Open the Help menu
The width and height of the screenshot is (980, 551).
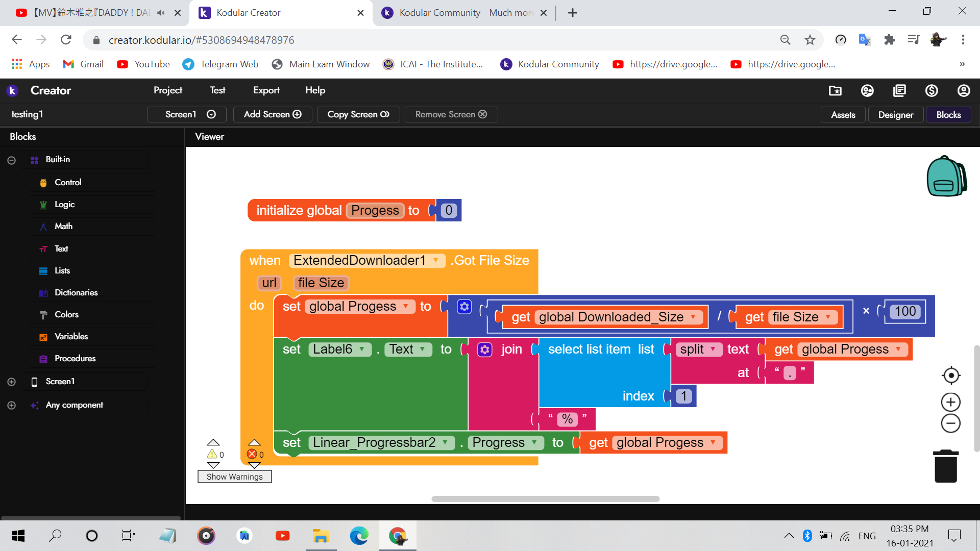pyautogui.click(x=315, y=90)
